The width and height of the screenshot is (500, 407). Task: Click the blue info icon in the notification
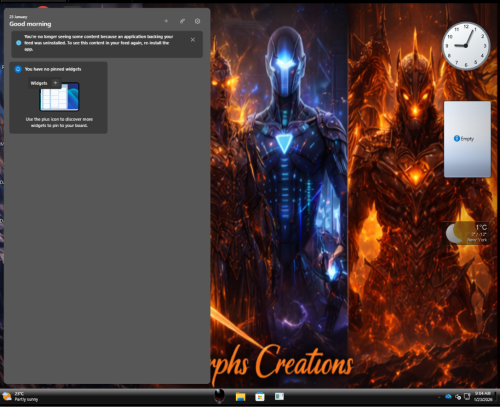pos(19,43)
